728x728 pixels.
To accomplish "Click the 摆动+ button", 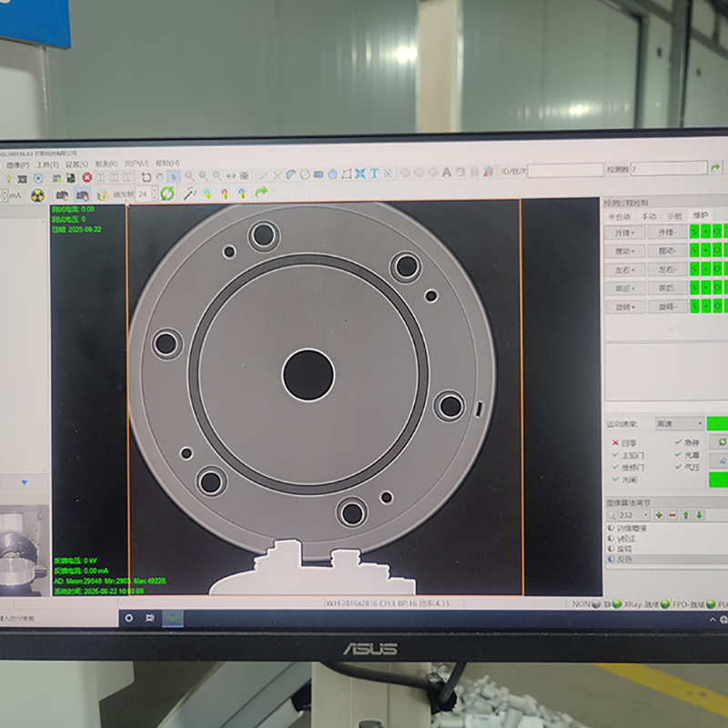I will coord(624,251).
